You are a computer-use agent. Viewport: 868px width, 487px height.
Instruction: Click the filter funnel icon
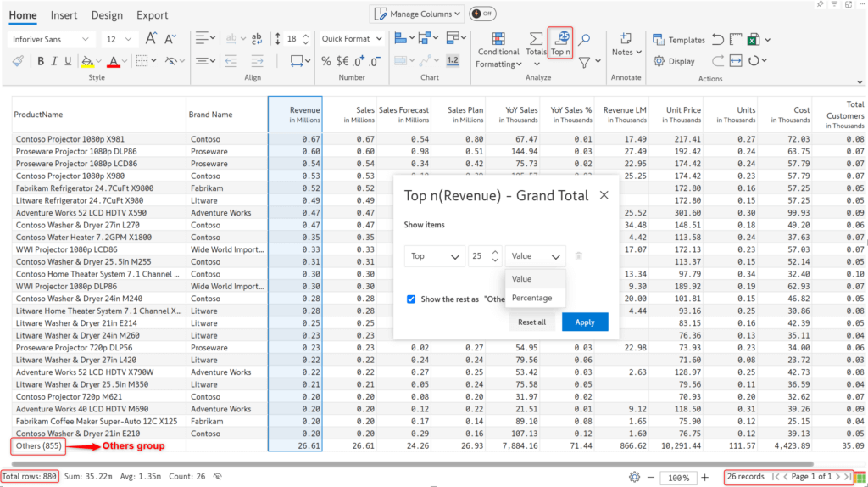point(584,62)
